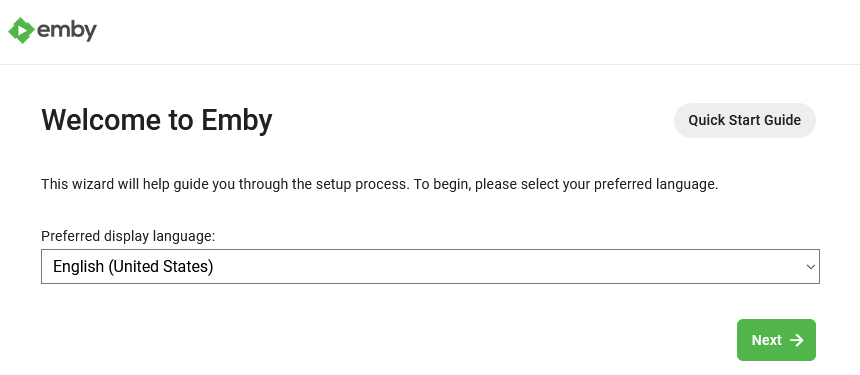Open the Quick Start Guide
This screenshot has width=860, height=375.
click(744, 120)
